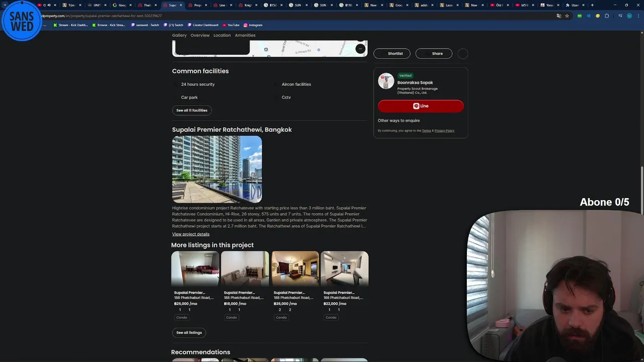The width and height of the screenshot is (644, 362).
Task: Bookmark this page with star icon
Action: 567,16
